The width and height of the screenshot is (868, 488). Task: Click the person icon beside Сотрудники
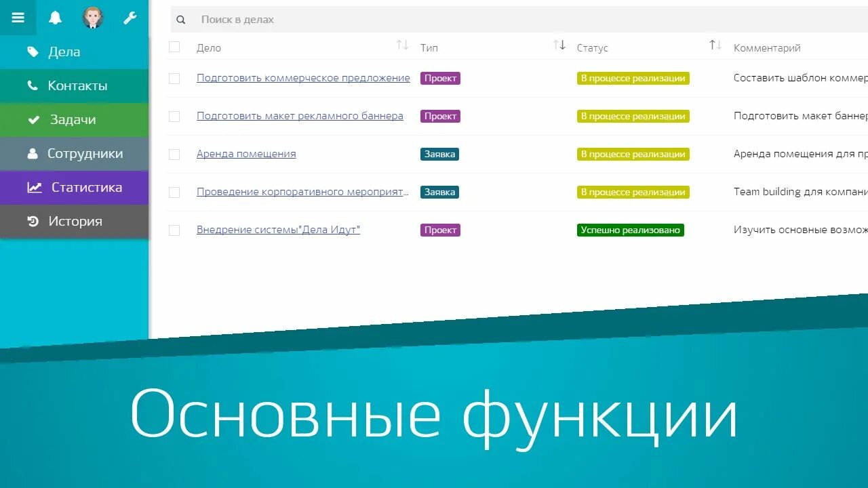33,153
